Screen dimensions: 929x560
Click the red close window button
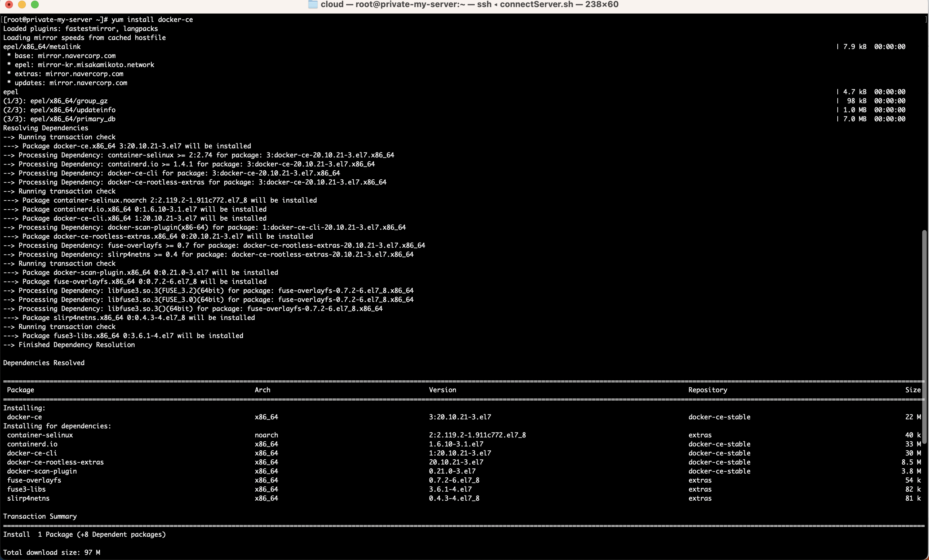pyautogui.click(x=9, y=5)
